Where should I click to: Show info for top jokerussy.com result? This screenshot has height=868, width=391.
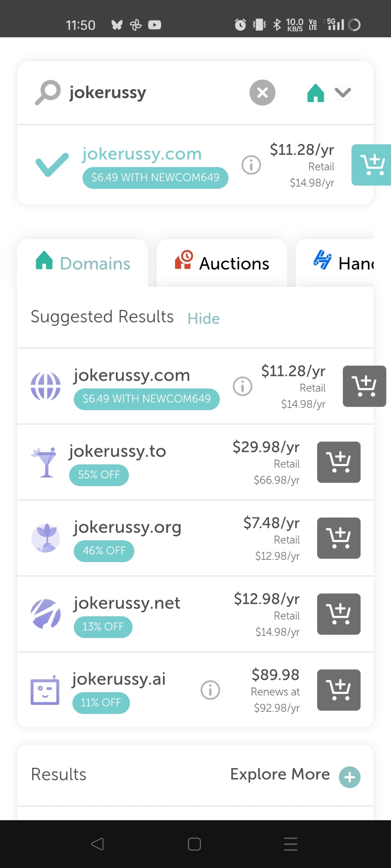point(251,165)
